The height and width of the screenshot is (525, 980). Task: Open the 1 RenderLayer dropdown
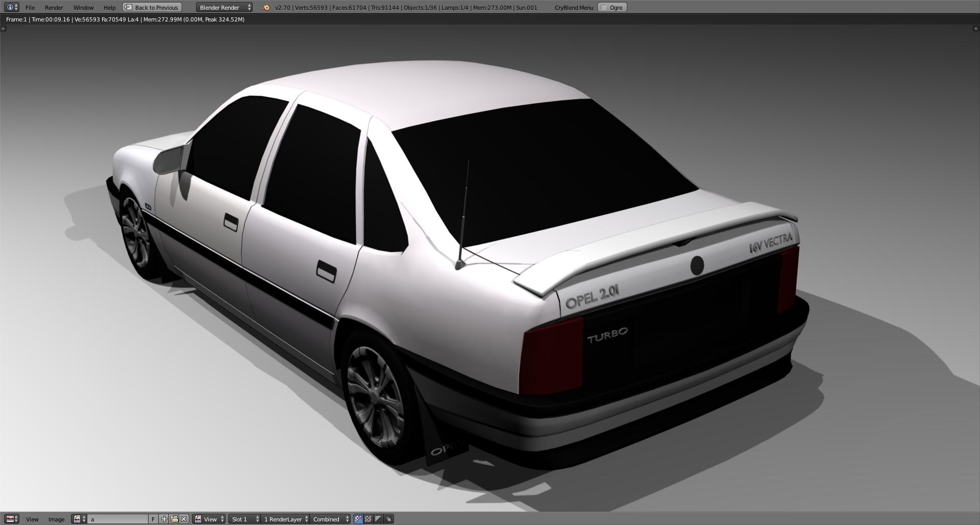285,519
